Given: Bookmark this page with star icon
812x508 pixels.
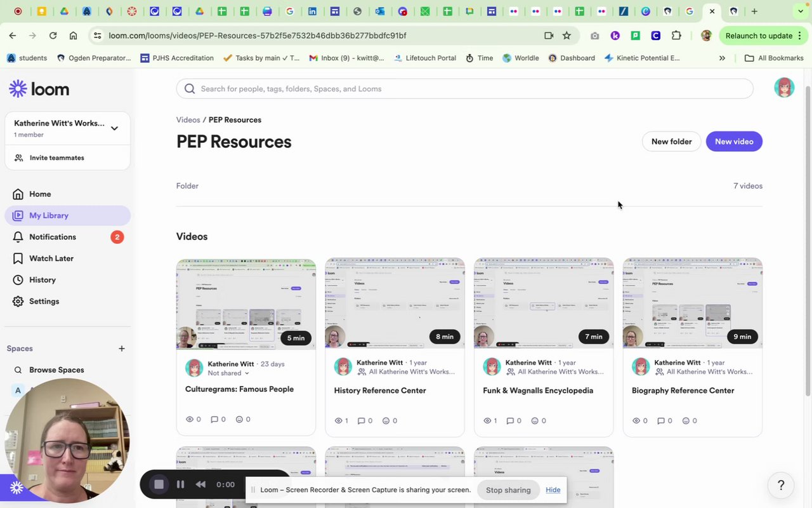Looking at the screenshot, I should coord(566,36).
